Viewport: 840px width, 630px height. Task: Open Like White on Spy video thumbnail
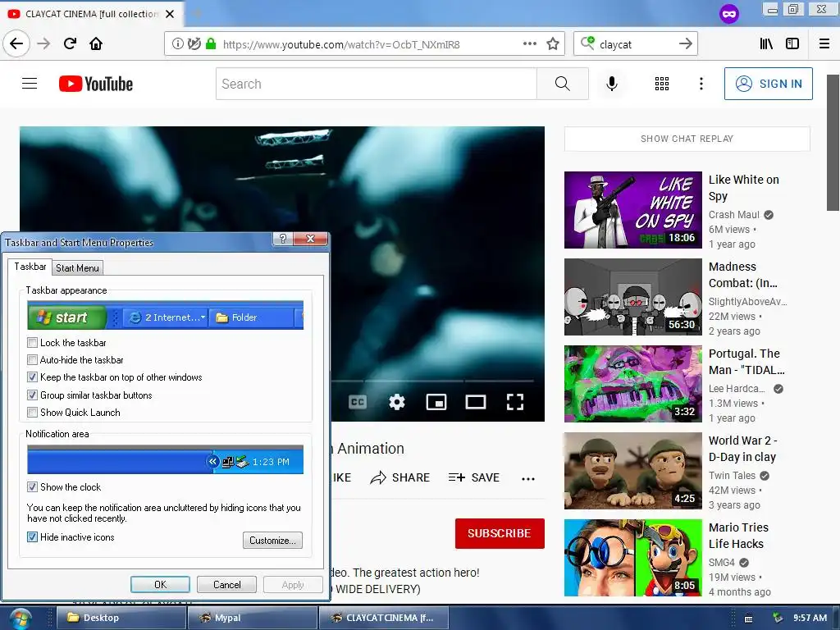pyautogui.click(x=632, y=210)
